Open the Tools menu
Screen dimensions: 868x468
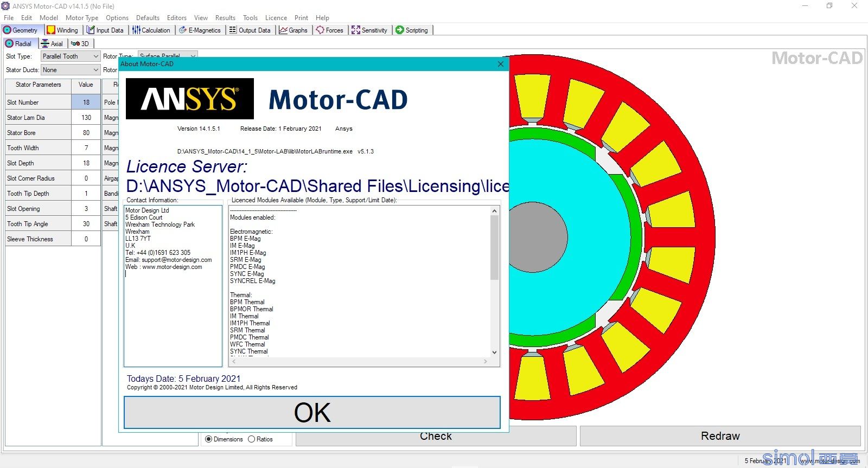pos(250,18)
